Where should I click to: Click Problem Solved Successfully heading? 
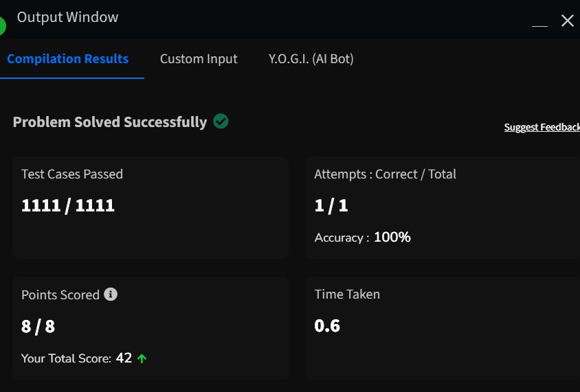pos(110,122)
